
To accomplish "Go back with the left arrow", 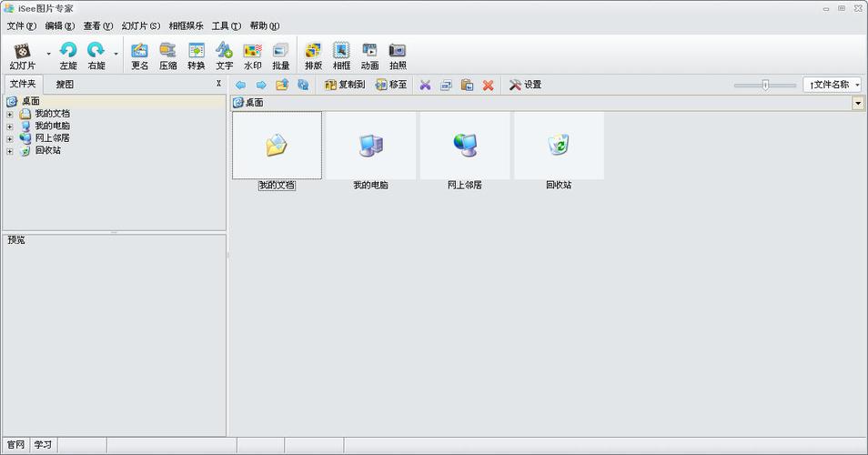I will point(240,85).
